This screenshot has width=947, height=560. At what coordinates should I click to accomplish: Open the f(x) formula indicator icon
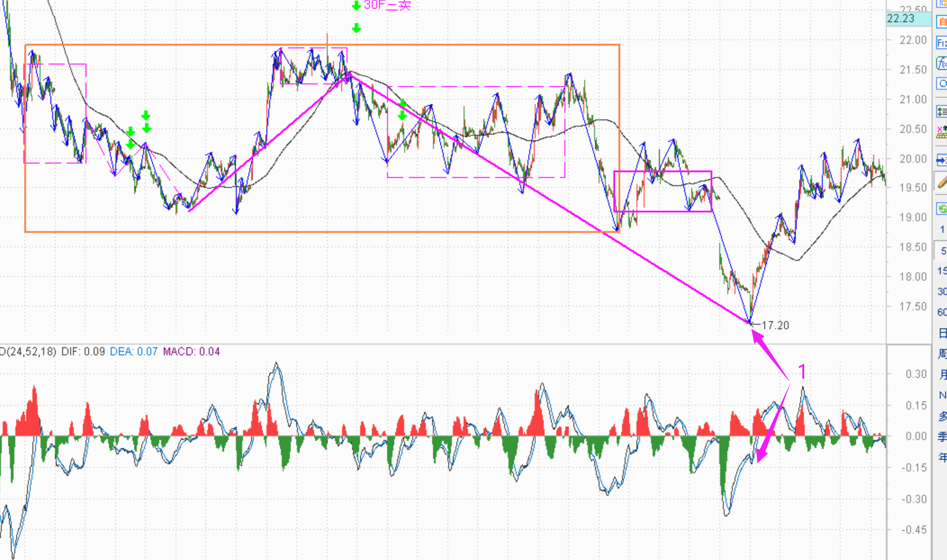click(942, 63)
